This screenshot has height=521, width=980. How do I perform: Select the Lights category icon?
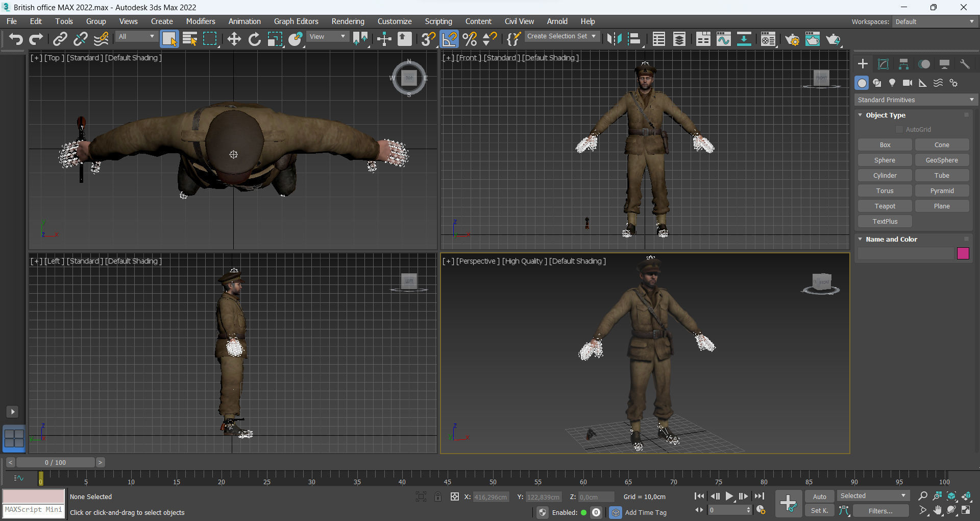pyautogui.click(x=892, y=83)
